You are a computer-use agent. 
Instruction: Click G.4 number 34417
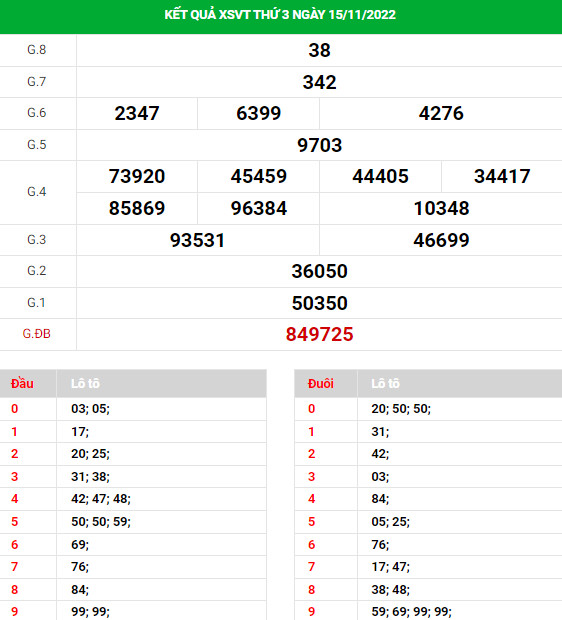(502, 176)
